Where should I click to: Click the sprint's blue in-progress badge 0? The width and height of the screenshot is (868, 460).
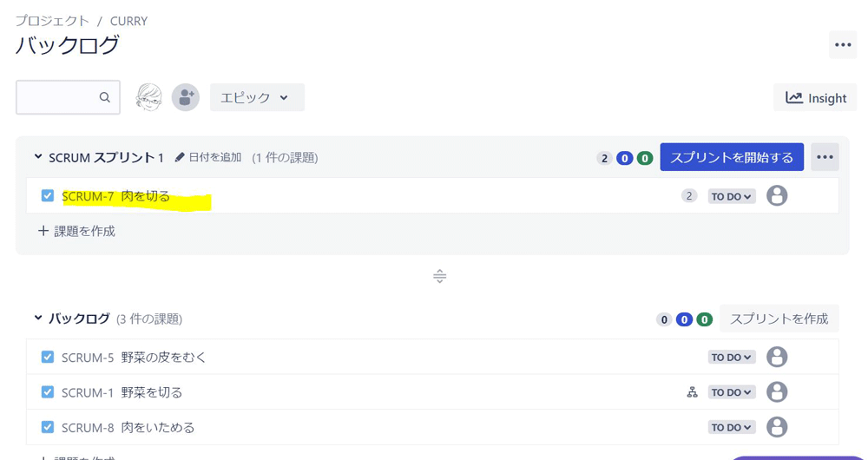coord(624,159)
